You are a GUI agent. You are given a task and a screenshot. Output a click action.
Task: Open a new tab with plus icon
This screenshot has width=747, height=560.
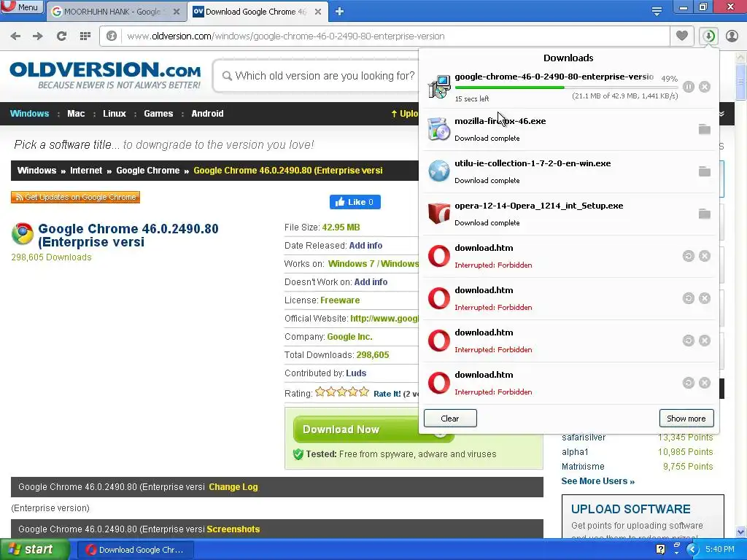coord(339,12)
